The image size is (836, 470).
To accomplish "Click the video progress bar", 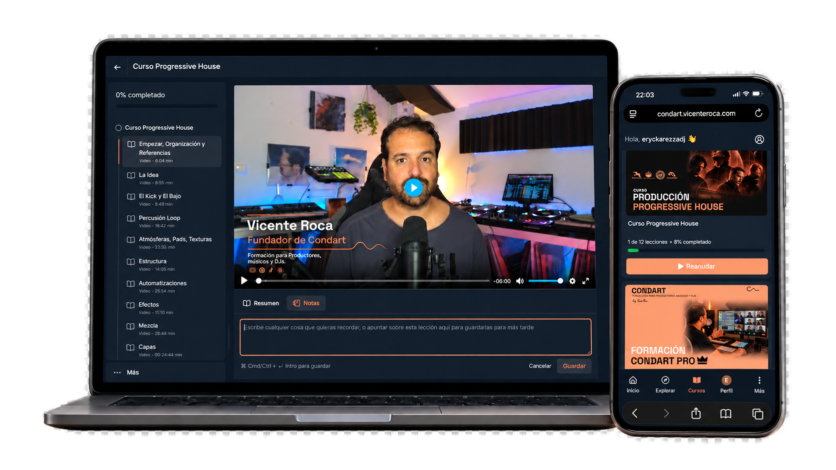I will pyautogui.click(x=373, y=281).
